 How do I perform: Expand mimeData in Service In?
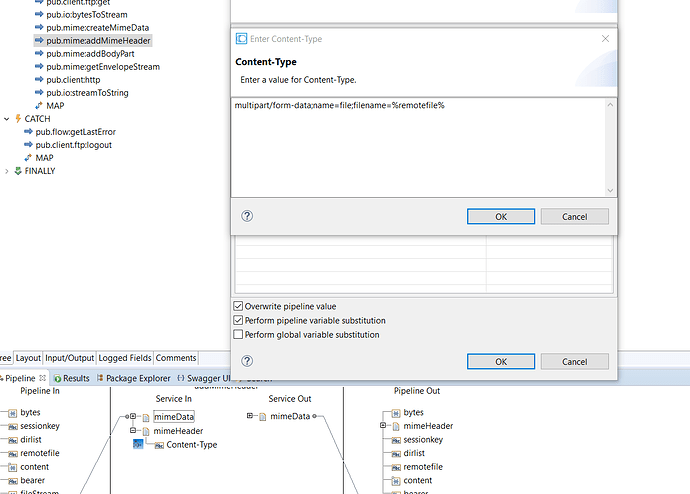pyautogui.click(x=133, y=416)
